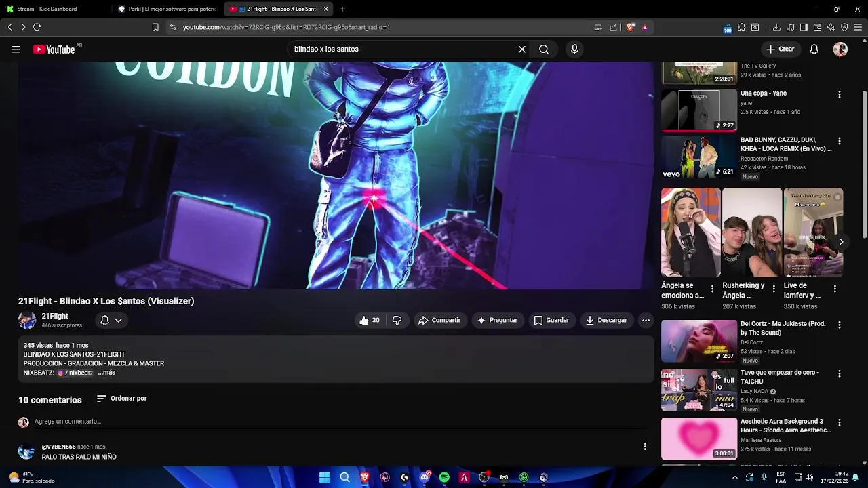Open options for VYBEN666 comment
The image size is (868, 488).
point(645,447)
